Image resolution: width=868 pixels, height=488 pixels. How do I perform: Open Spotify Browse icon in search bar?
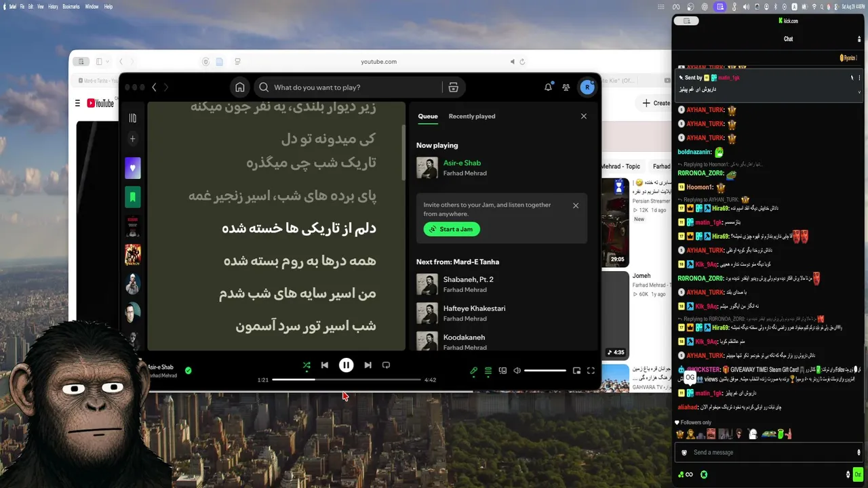coord(454,87)
